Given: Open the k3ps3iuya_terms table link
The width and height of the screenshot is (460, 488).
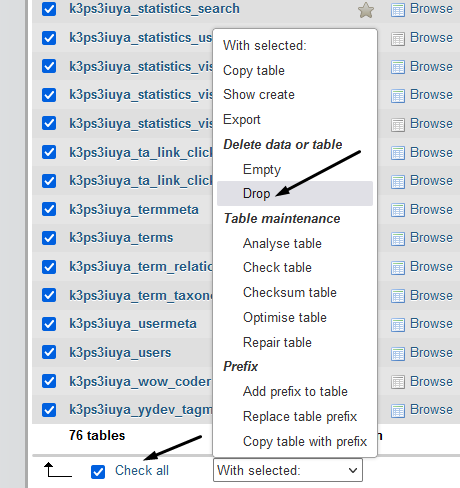Looking at the screenshot, I should tap(121, 238).
